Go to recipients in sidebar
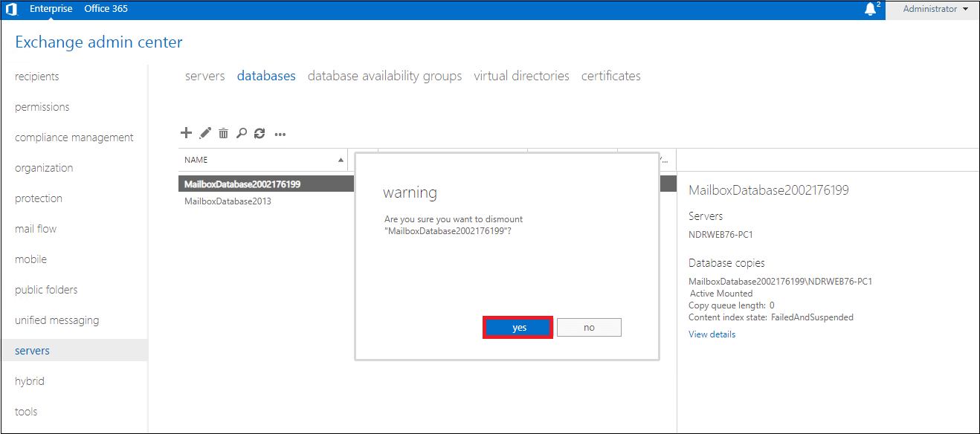 pyautogui.click(x=37, y=77)
